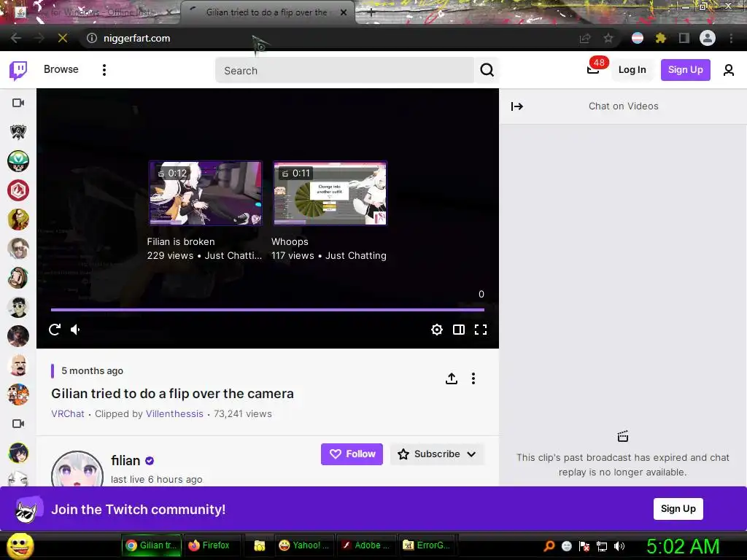Open the browser extensions puzzle icon
This screenshot has height=560, width=747.
point(660,38)
